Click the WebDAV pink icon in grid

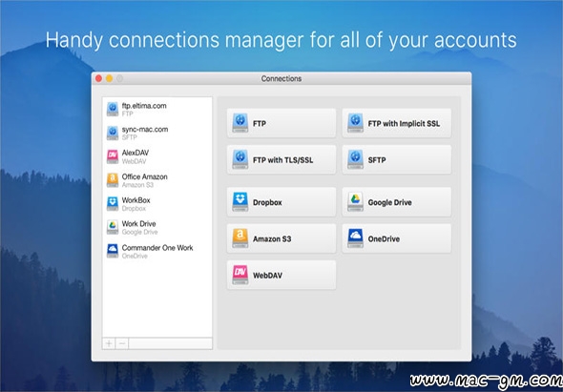click(240, 275)
